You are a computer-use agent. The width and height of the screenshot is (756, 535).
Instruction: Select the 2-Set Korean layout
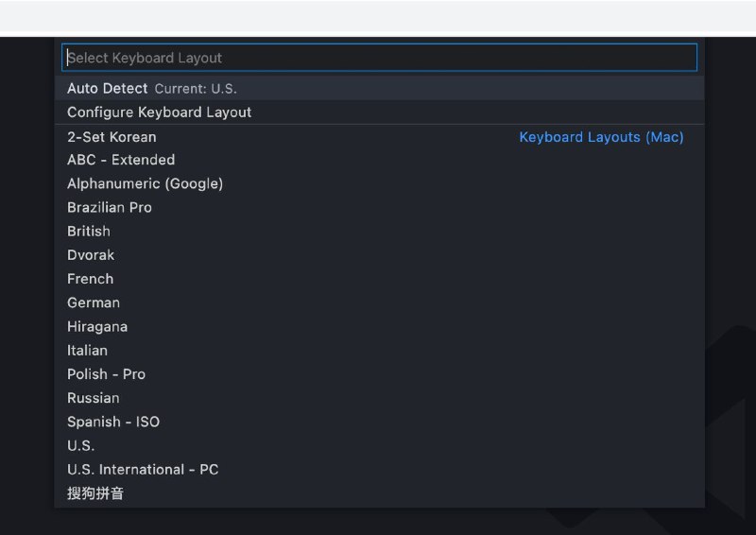click(112, 137)
